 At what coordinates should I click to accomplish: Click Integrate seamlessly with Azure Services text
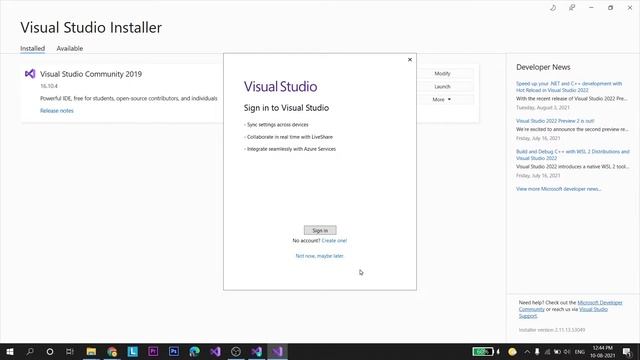click(291, 149)
